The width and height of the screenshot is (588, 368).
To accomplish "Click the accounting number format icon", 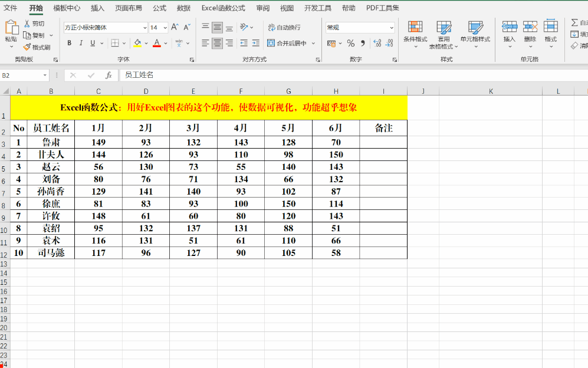I will 331,43.
